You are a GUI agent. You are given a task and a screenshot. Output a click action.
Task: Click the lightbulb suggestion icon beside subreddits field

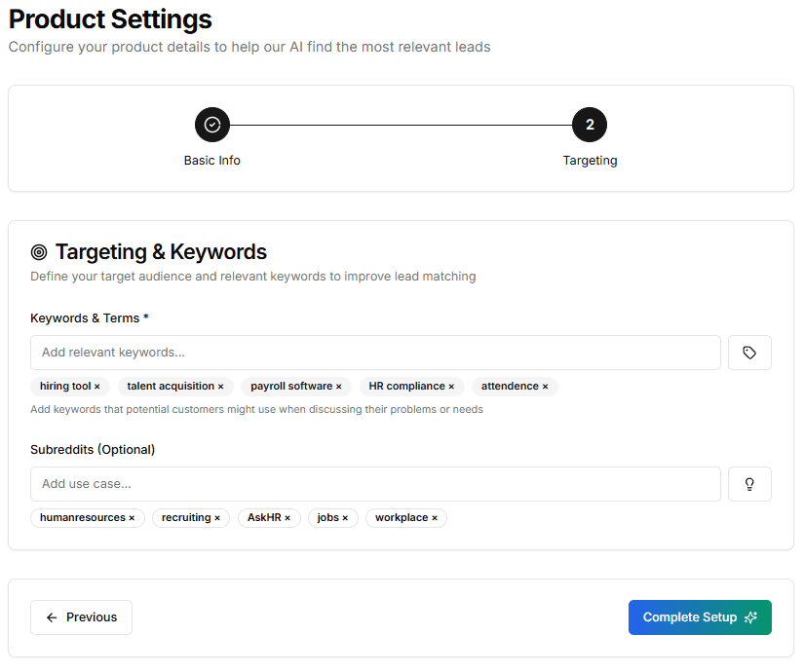pyautogui.click(x=749, y=484)
